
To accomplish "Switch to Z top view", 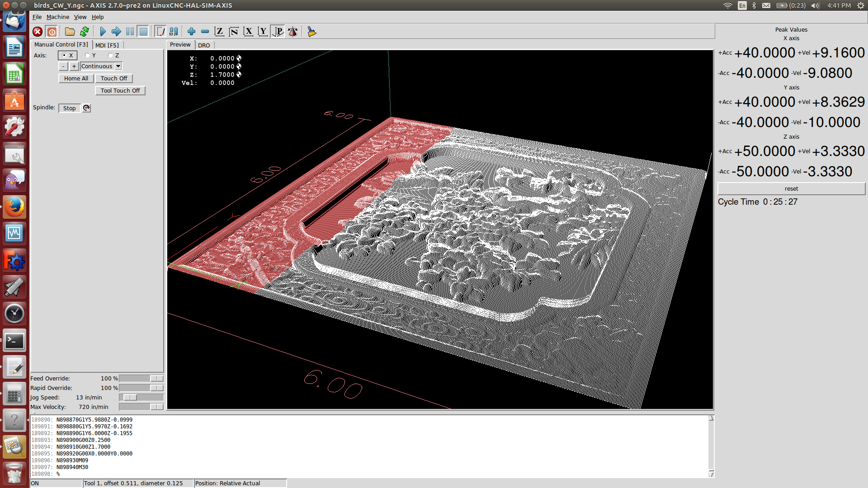I will click(219, 32).
